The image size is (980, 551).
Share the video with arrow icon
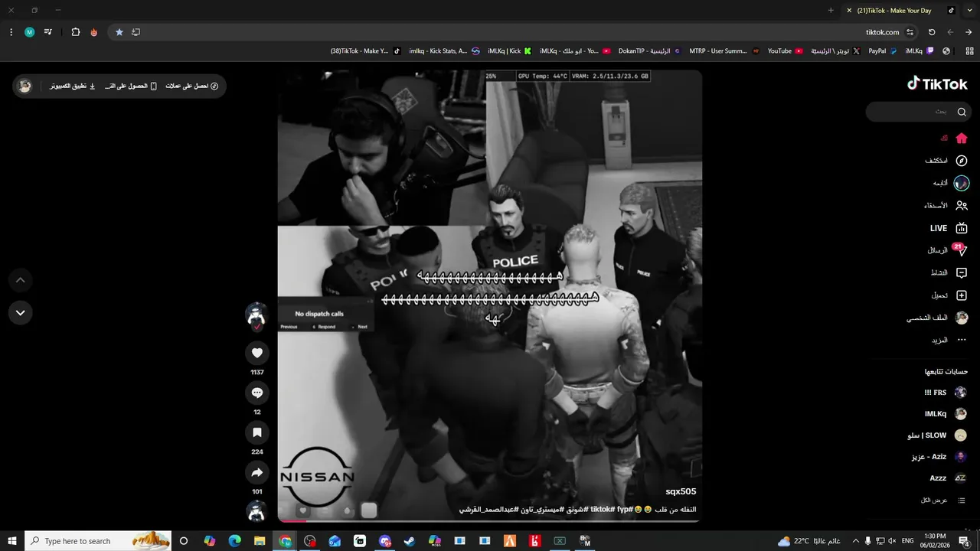(x=257, y=472)
